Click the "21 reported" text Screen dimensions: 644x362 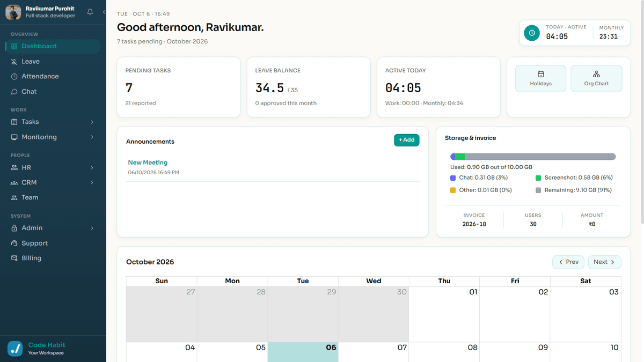141,103
